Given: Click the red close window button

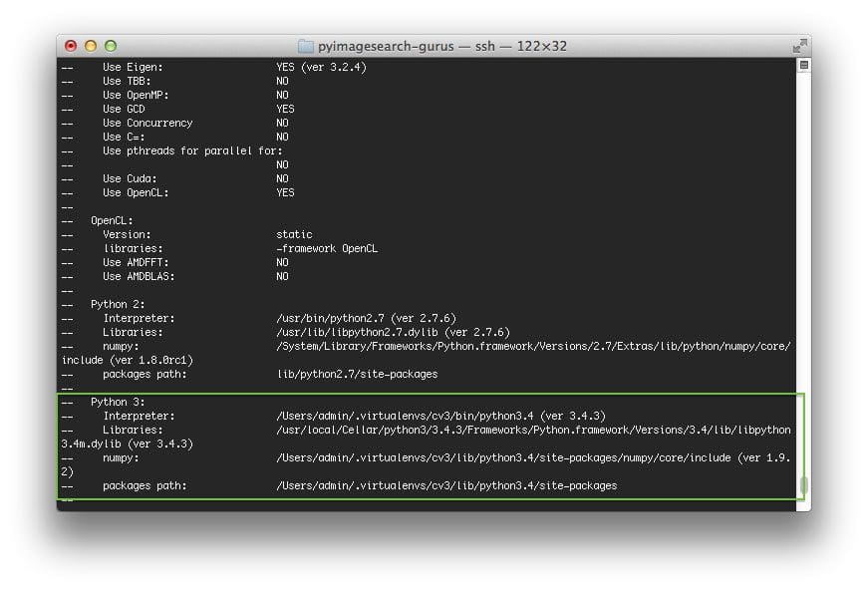Looking at the screenshot, I should pyautogui.click(x=71, y=46).
